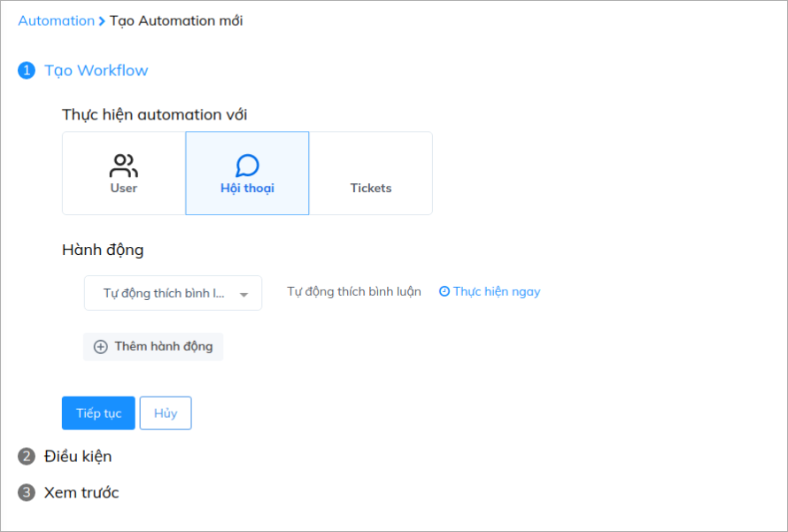Click the plus circle icon in Thêm hành động
Viewport: 788px width, 532px height.
click(x=101, y=347)
